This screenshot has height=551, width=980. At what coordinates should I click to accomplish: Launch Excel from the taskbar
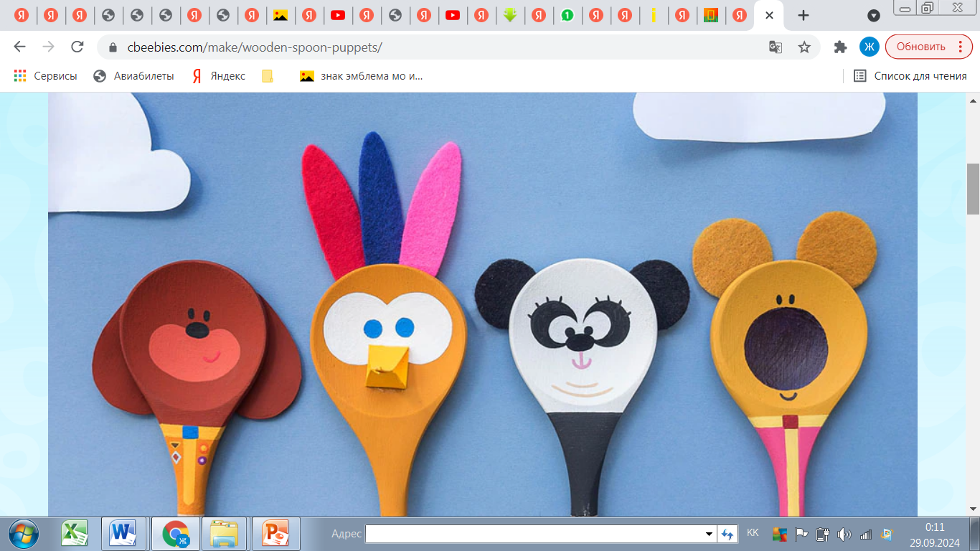[x=74, y=534]
